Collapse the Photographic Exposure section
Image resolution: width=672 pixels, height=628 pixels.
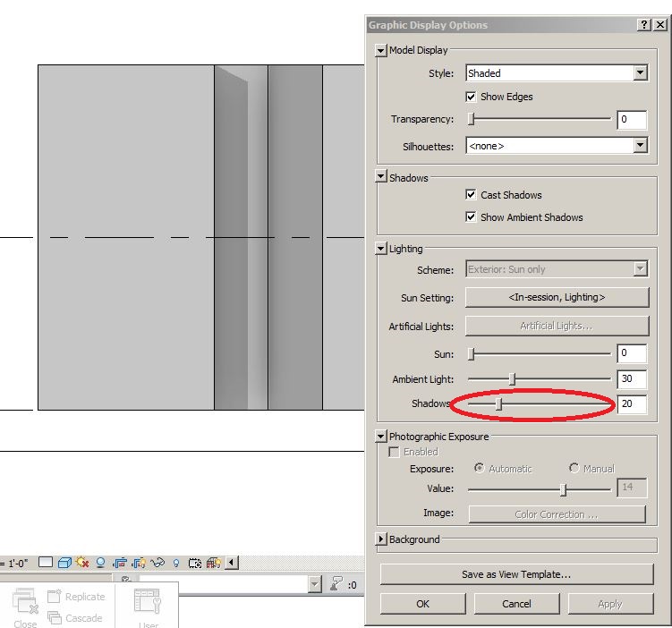pos(380,437)
